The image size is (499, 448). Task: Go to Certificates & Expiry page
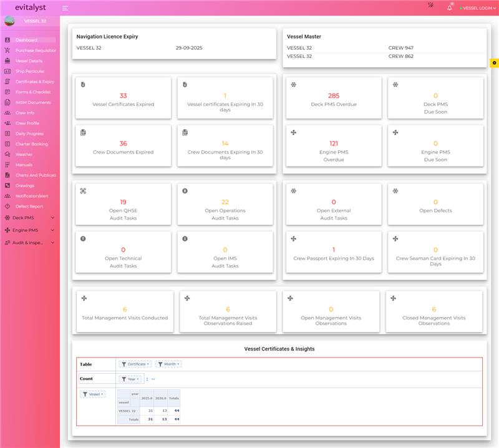(x=34, y=82)
